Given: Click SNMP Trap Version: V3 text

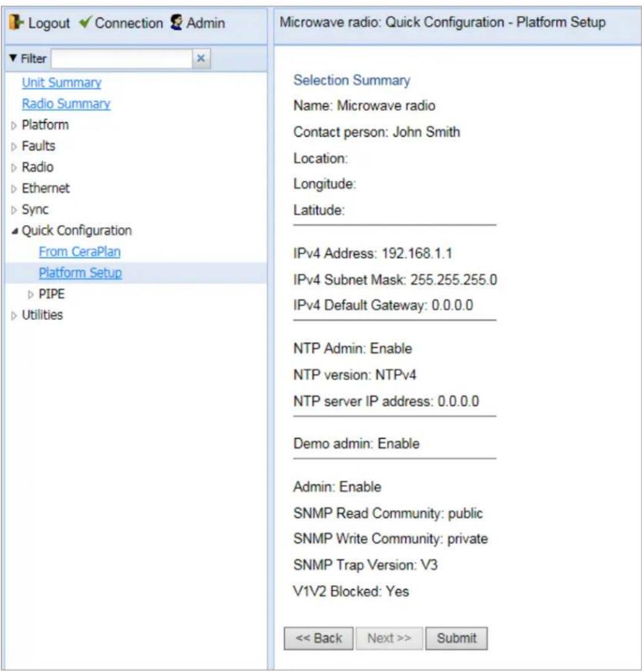Looking at the screenshot, I should point(365,565).
